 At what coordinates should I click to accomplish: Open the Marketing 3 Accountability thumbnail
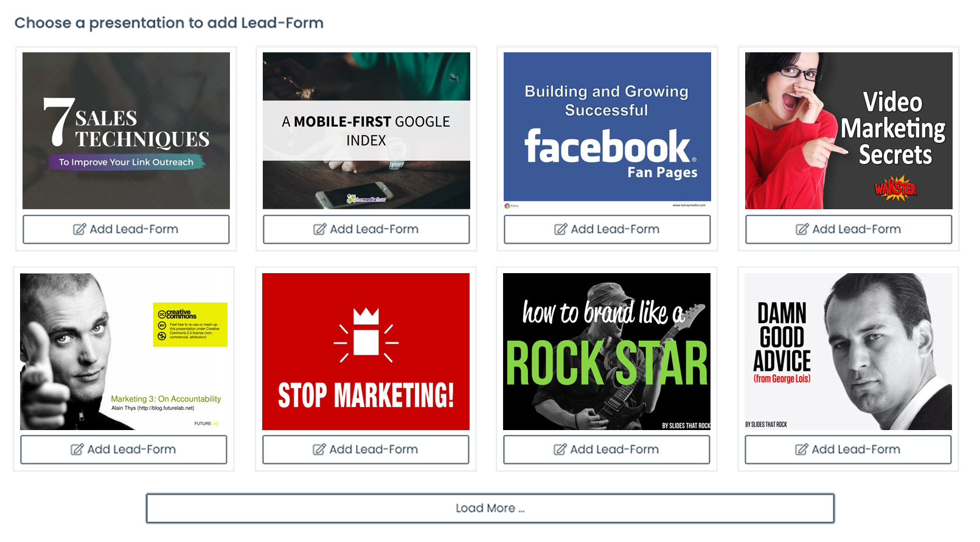[x=123, y=352]
